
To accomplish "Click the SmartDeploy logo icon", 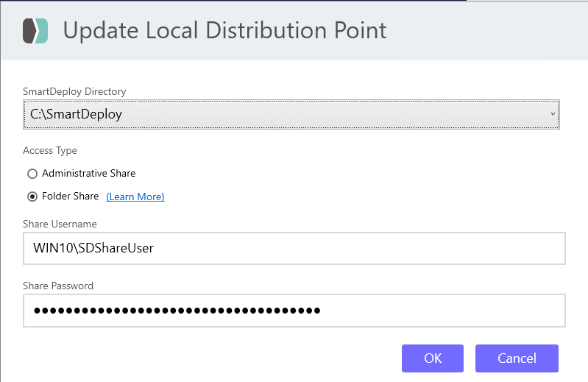I will point(35,30).
